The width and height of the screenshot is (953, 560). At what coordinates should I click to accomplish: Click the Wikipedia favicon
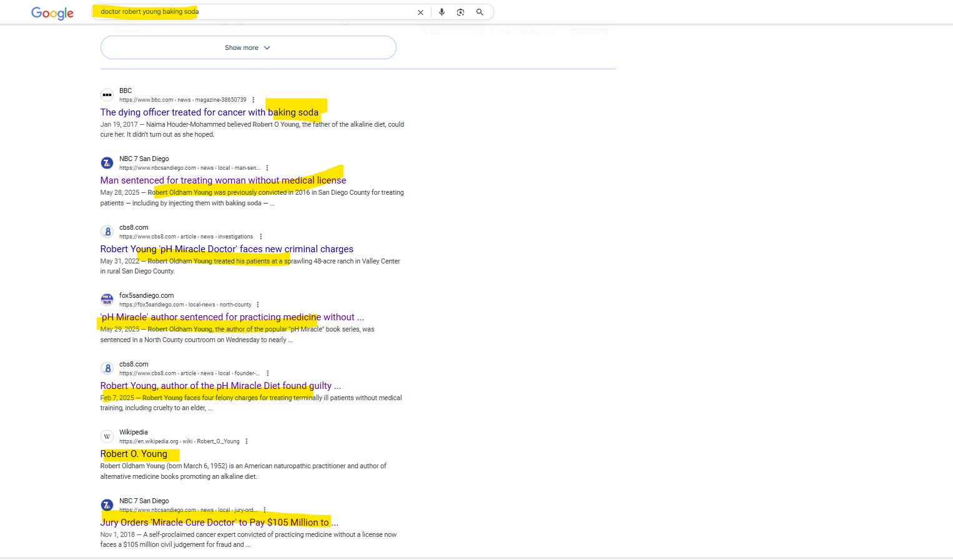click(107, 436)
